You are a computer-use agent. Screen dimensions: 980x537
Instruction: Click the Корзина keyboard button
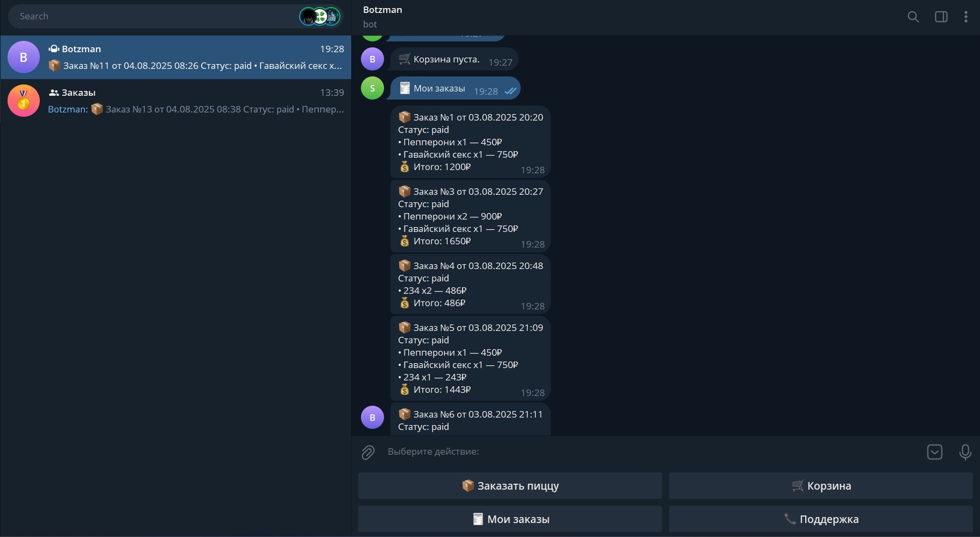tap(821, 486)
